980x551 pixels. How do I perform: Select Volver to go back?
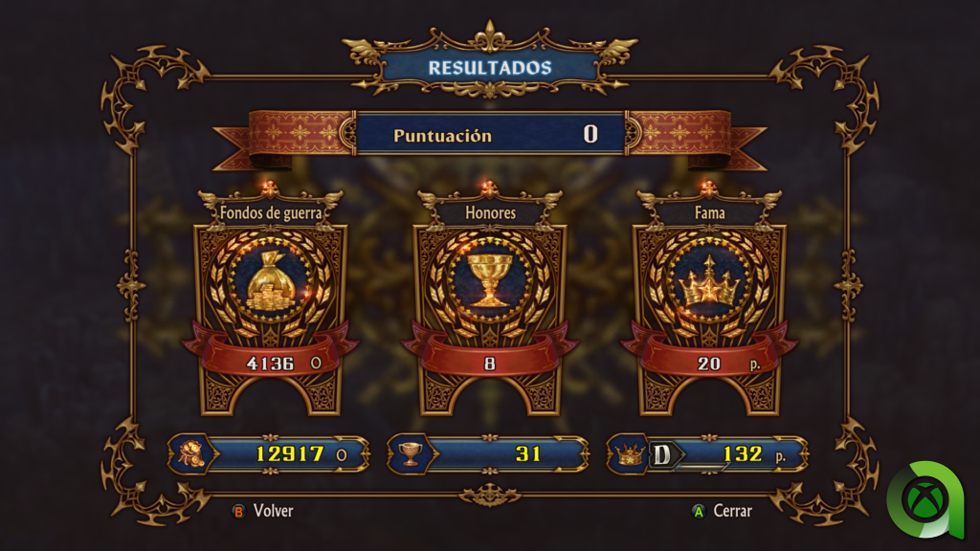273,511
